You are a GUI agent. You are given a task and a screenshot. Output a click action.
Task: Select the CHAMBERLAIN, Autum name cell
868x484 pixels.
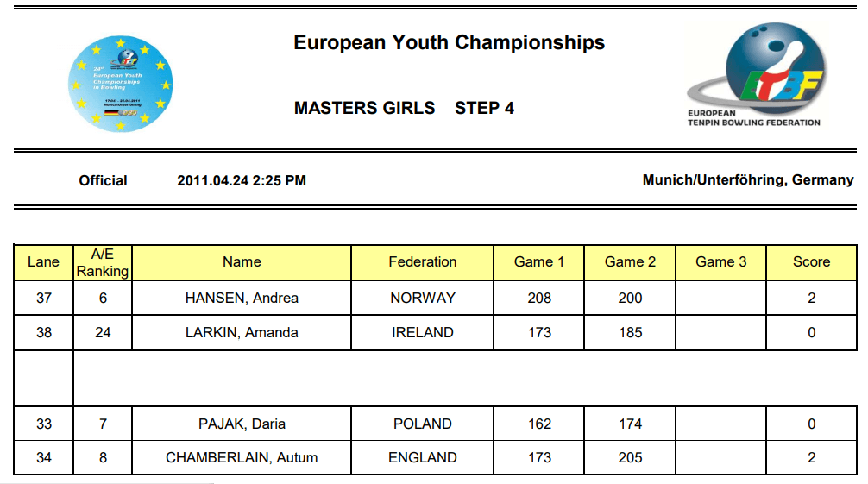[x=242, y=457]
